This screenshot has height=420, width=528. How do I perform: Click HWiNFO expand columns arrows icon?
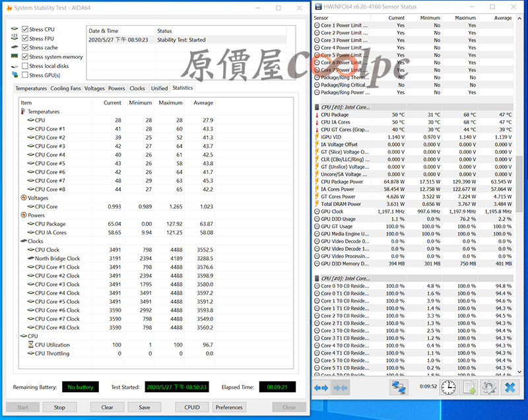[321, 388]
